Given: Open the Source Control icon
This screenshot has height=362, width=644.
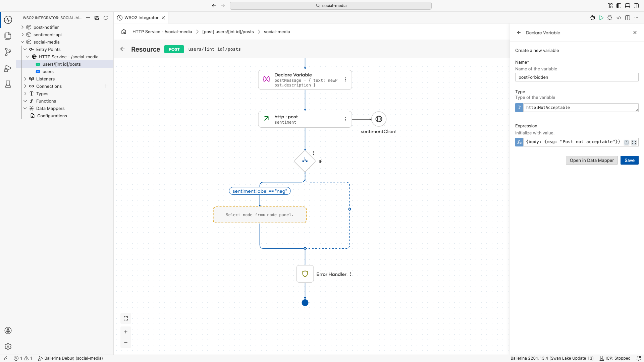Looking at the screenshot, I should click(x=8, y=52).
